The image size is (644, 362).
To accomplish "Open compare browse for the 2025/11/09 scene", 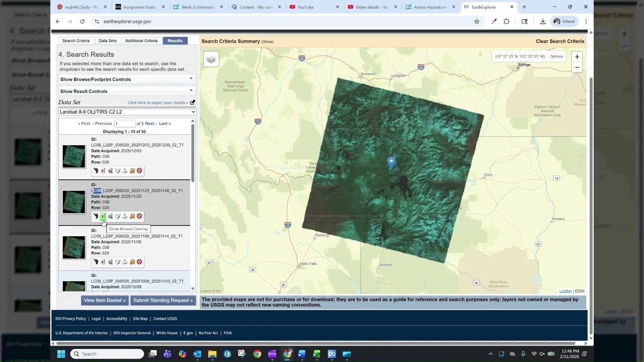I will 110,262.
